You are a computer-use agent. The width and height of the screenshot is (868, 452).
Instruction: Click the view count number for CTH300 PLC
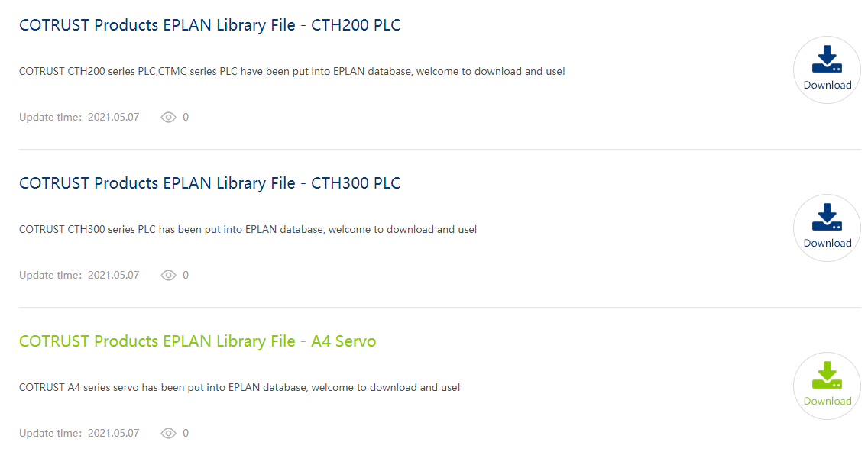(186, 276)
